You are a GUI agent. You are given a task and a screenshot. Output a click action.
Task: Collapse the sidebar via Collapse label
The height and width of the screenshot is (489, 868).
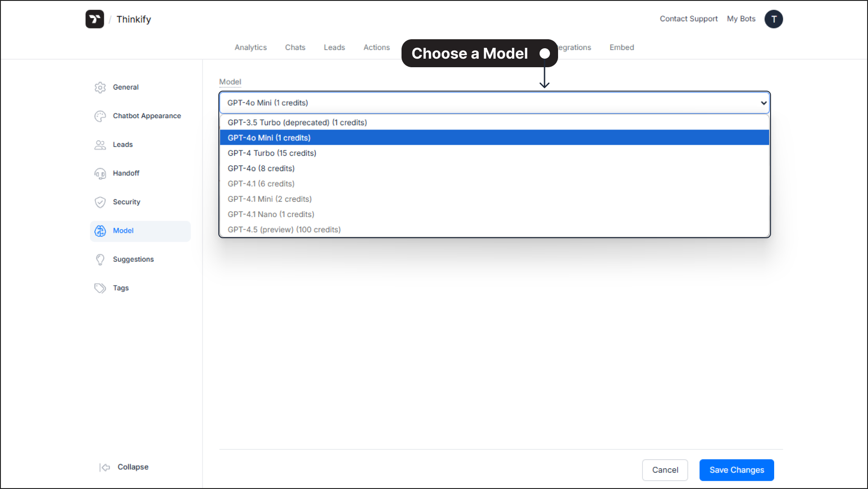point(133,467)
